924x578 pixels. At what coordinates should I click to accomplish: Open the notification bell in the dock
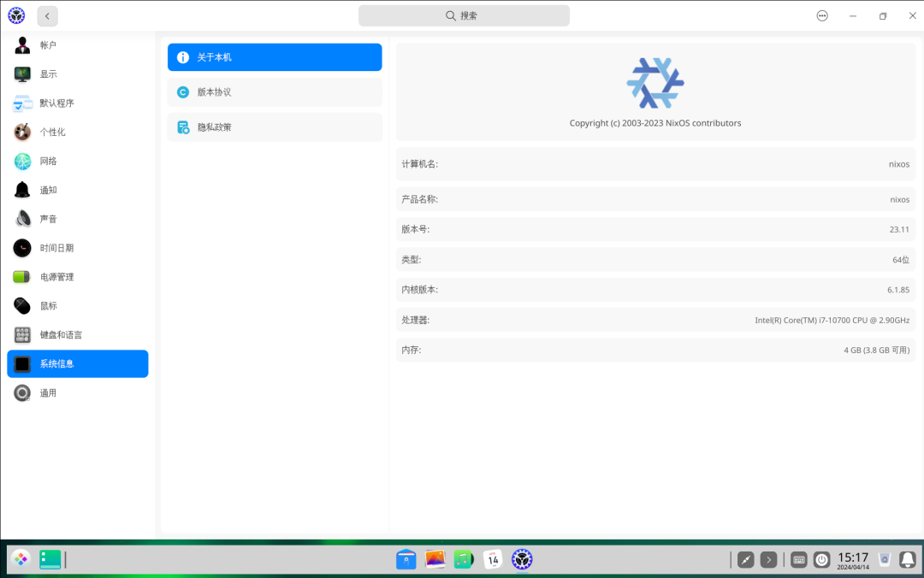coord(908,560)
